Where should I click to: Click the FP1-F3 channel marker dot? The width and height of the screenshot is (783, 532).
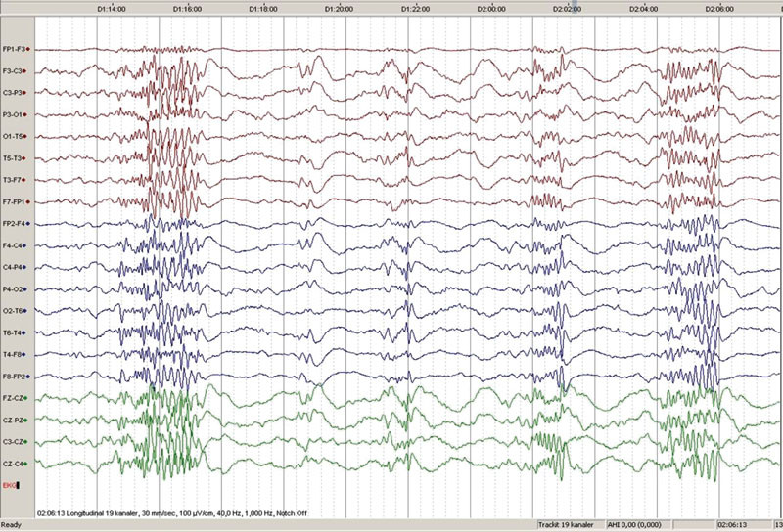[x=29, y=49]
